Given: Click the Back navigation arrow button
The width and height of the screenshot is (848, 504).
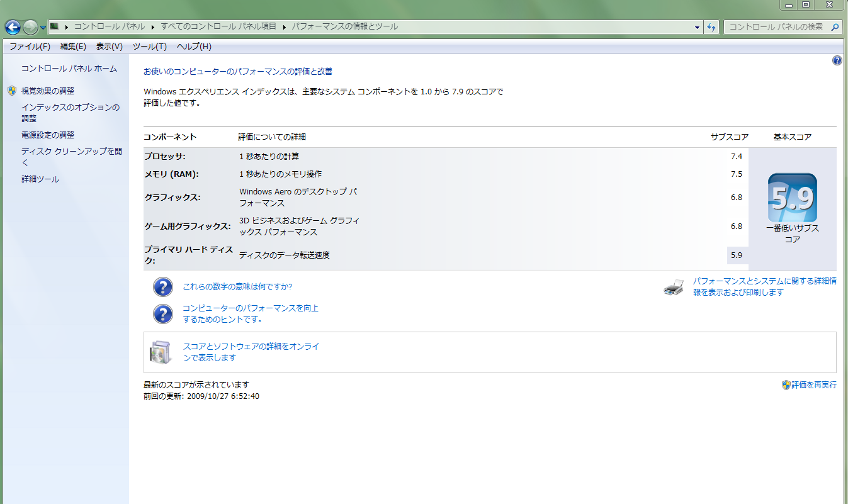Looking at the screenshot, I should click(x=13, y=27).
